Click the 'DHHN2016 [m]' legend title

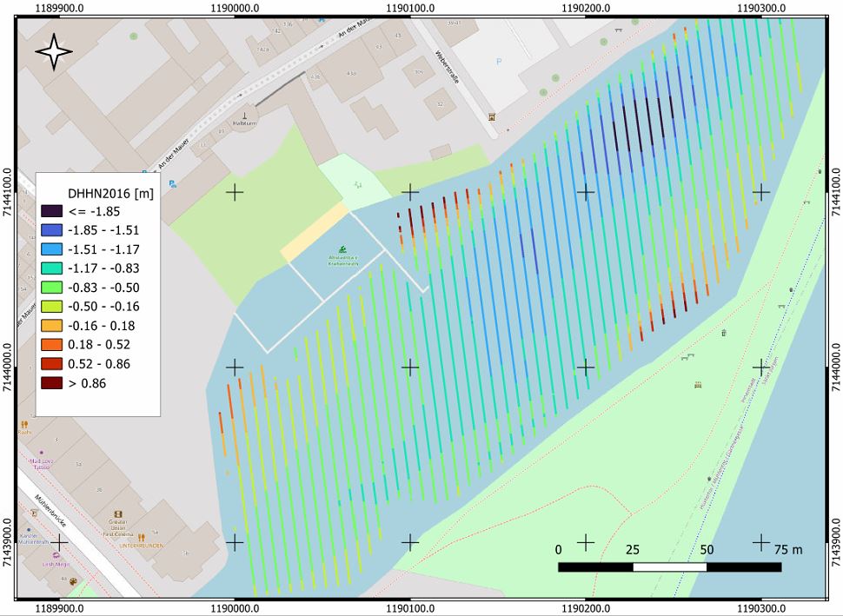(x=110, y=193)
